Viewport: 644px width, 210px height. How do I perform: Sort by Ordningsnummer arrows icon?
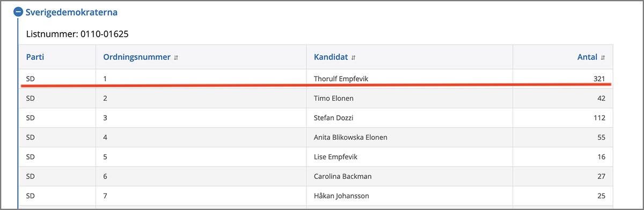[x=176, y=57]
